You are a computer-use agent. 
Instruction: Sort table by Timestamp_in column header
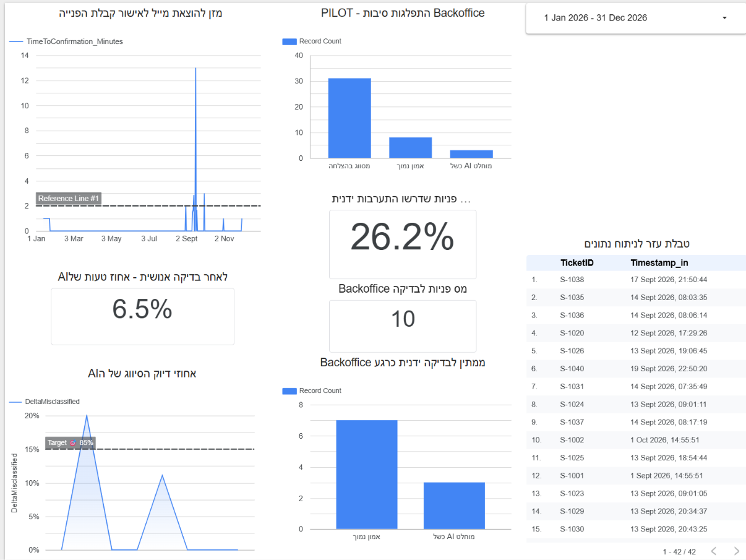[659, 263]
